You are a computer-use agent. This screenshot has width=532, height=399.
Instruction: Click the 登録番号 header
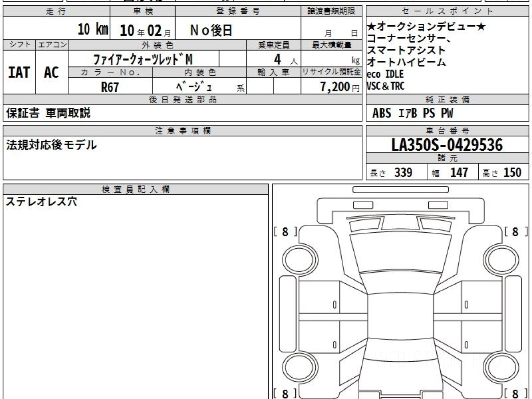pos(238,12)
